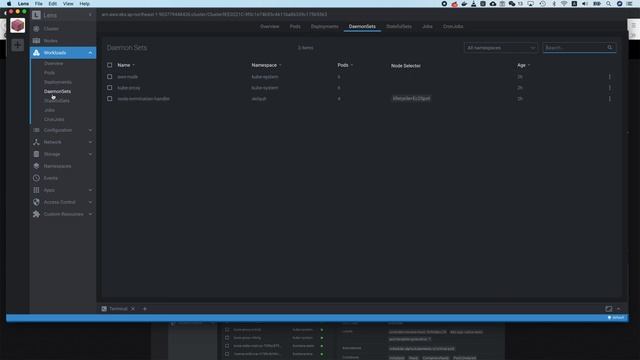640x360 pixels.
Task: Toggle the select-all checkbox in table header
Action: click(x=109, y=65)
